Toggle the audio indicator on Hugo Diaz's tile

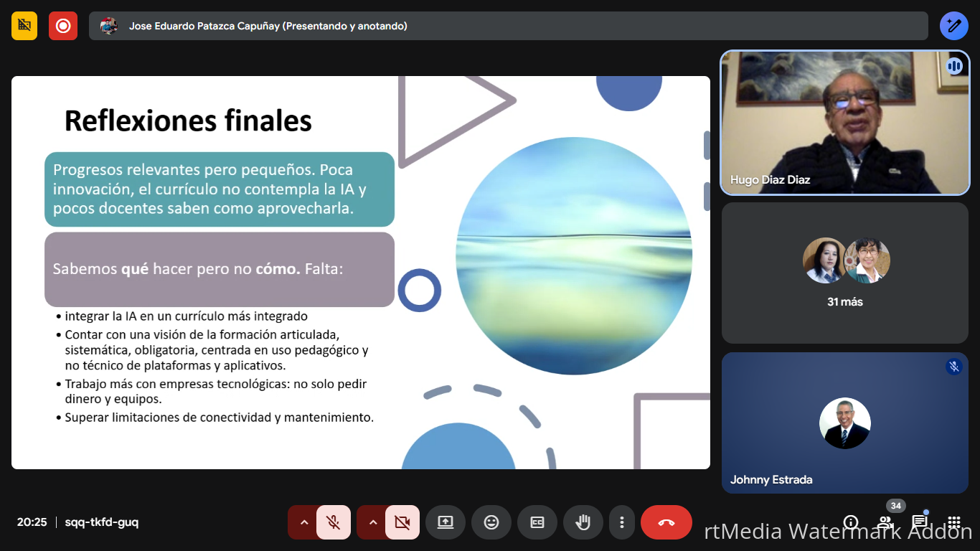point(954,65)
